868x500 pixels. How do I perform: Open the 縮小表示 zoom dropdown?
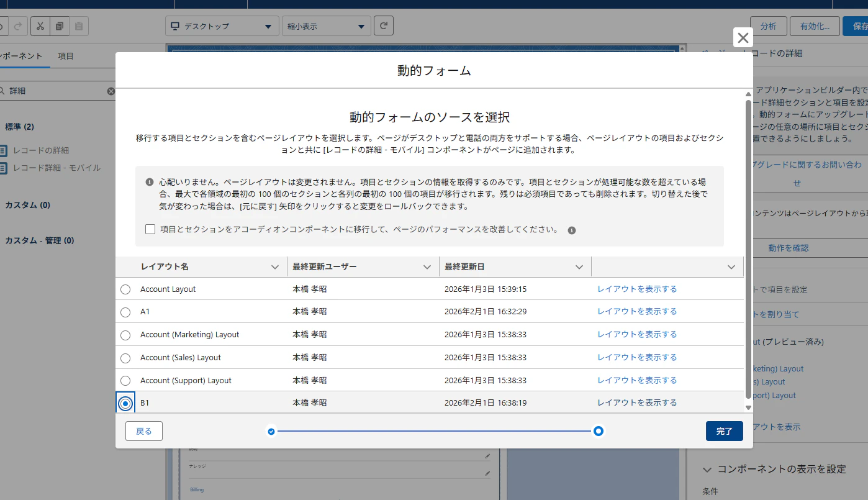tap(325, 26)
